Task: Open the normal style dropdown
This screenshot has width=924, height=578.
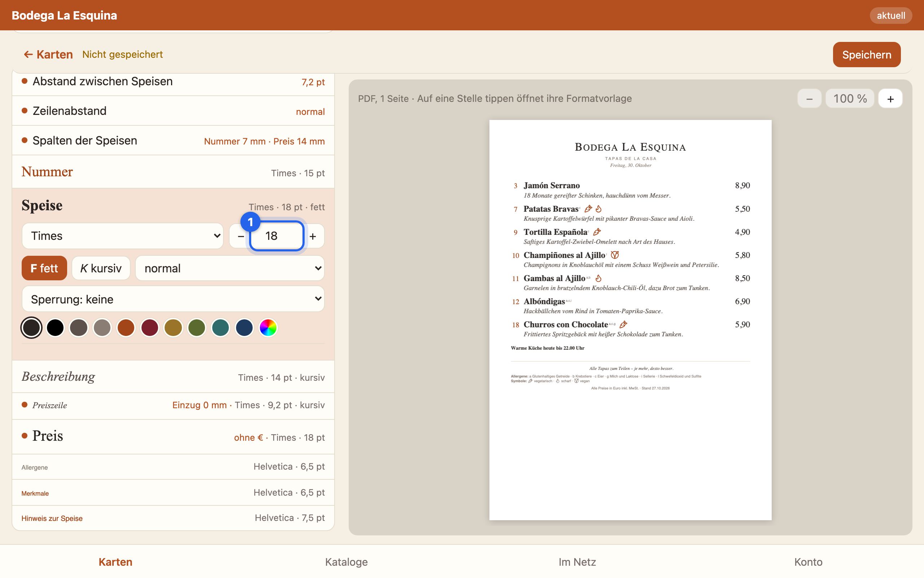Action: pyautogui.click(x=230, y=268)
